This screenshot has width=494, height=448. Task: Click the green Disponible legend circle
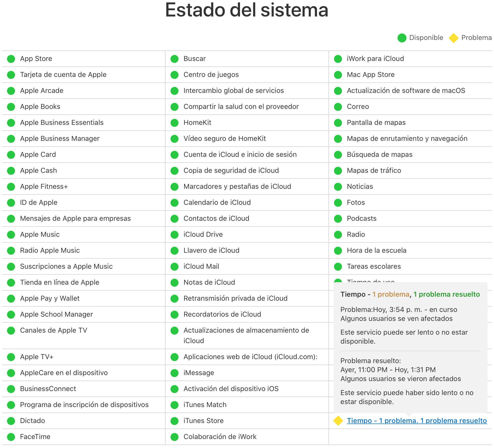(x=402, y=38)
